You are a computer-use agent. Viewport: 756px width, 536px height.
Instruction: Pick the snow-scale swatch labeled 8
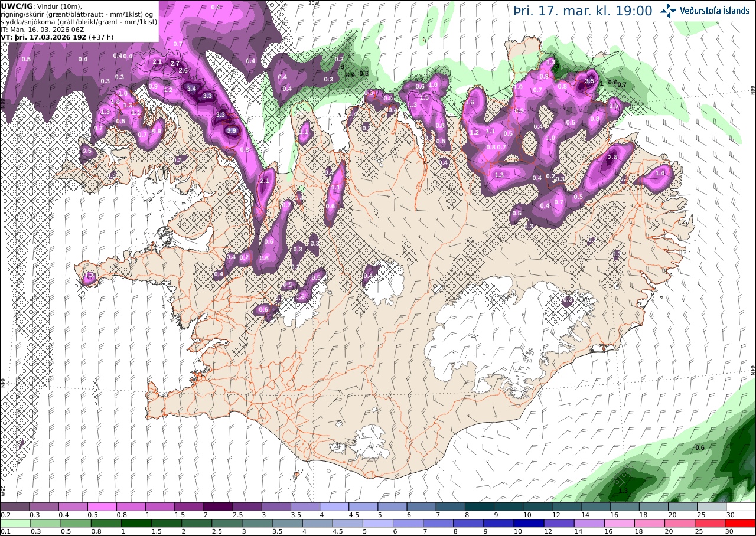point(480,506)
